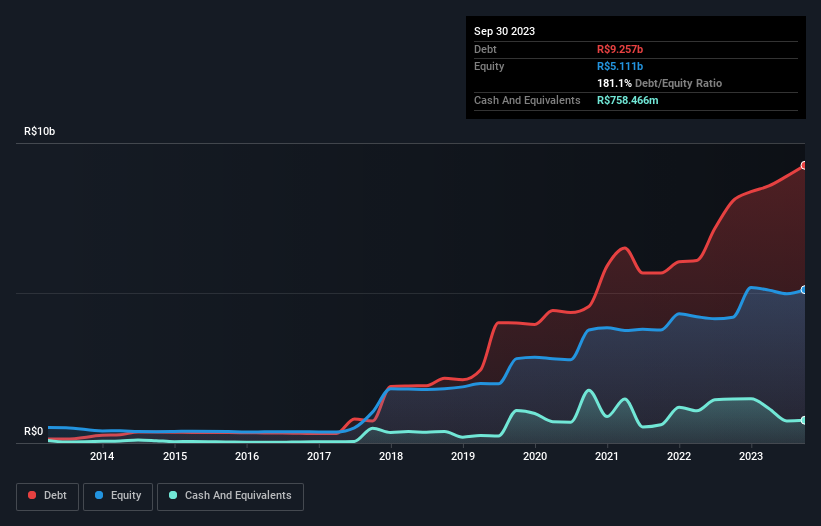This screenshot has height=526, width=821.
Task: Click the 181.1% Debt/Equity Ratio text
Action: click(659, 83)
